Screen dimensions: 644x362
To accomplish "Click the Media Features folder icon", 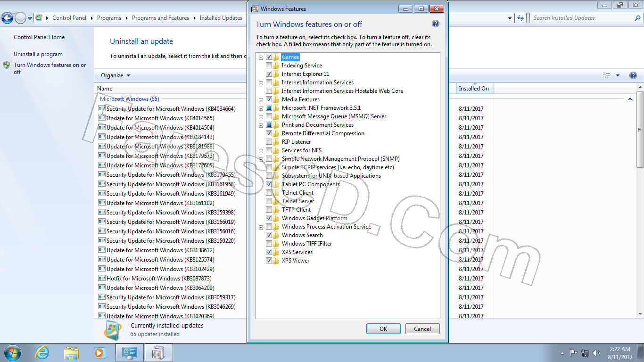I will tap(276, 99).
